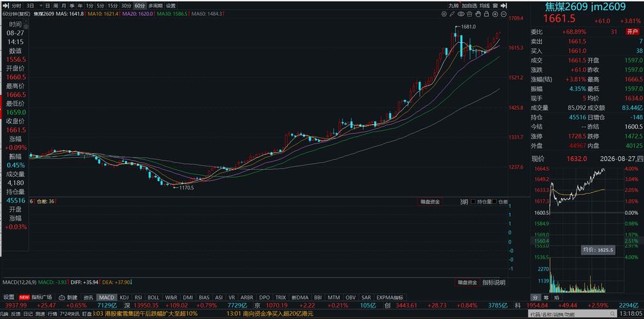This screenshot has height=319, width=644.
Task: Click the 加自选 add to watchlist button
Action: pos(470,6)
